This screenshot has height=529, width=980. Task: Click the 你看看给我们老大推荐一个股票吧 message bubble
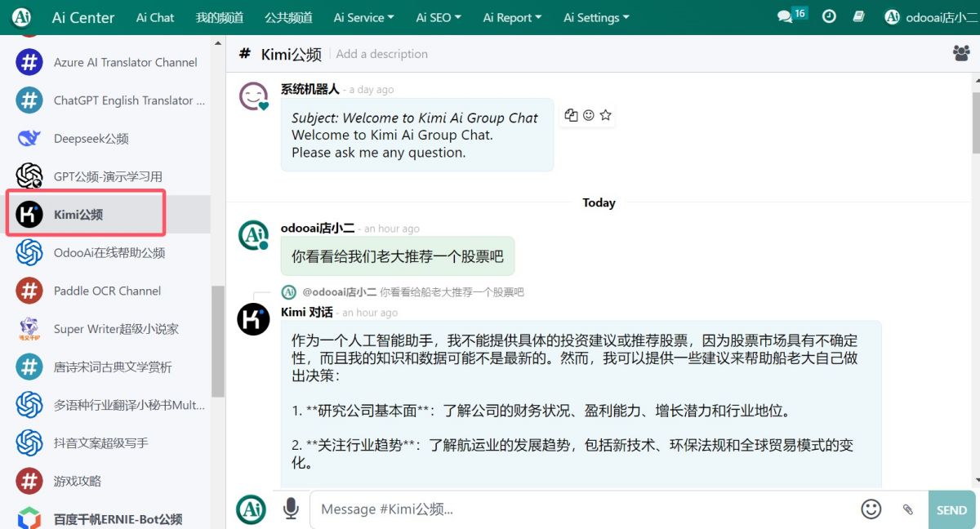pyautogui.click(x=398, y=256)
